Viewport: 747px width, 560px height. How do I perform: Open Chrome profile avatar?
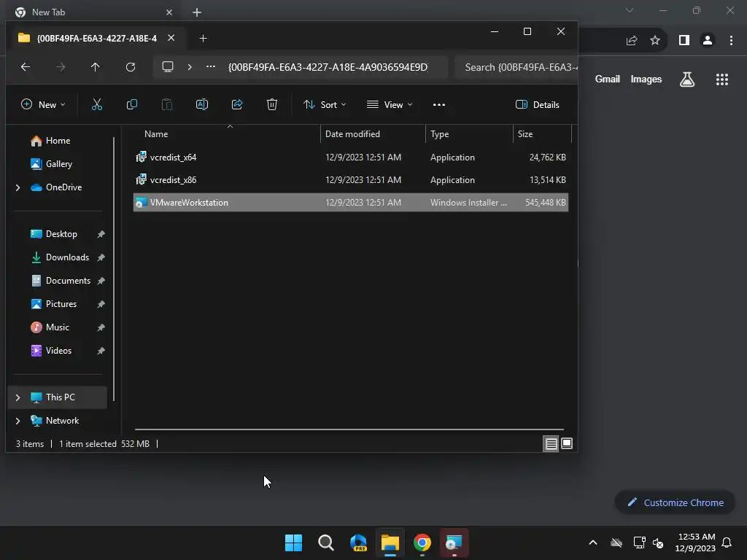tap(708, 41)
